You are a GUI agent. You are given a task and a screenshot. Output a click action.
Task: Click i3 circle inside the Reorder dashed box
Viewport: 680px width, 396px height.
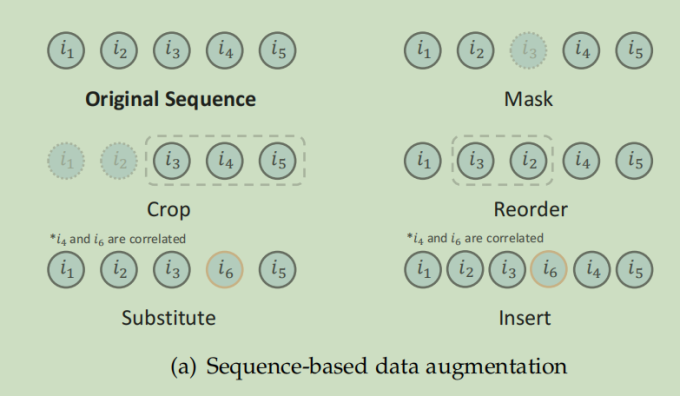pyautogui.click(x=475, y=161)
